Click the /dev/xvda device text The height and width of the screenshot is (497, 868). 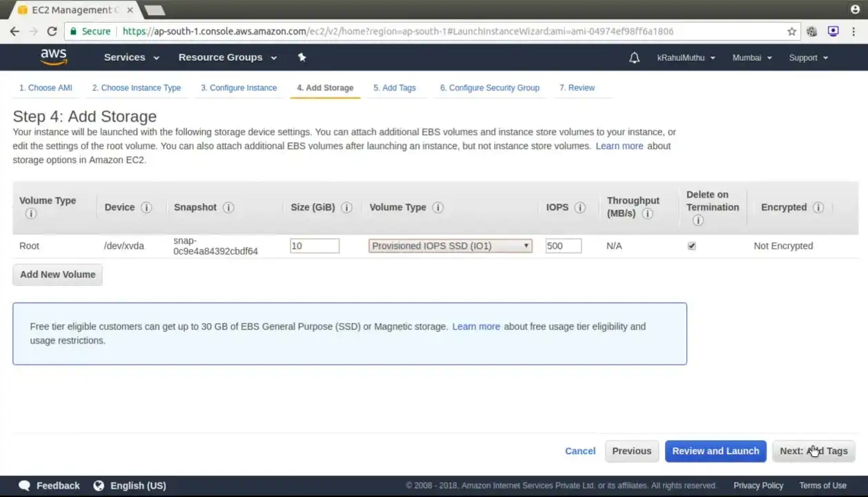(124, 246)
